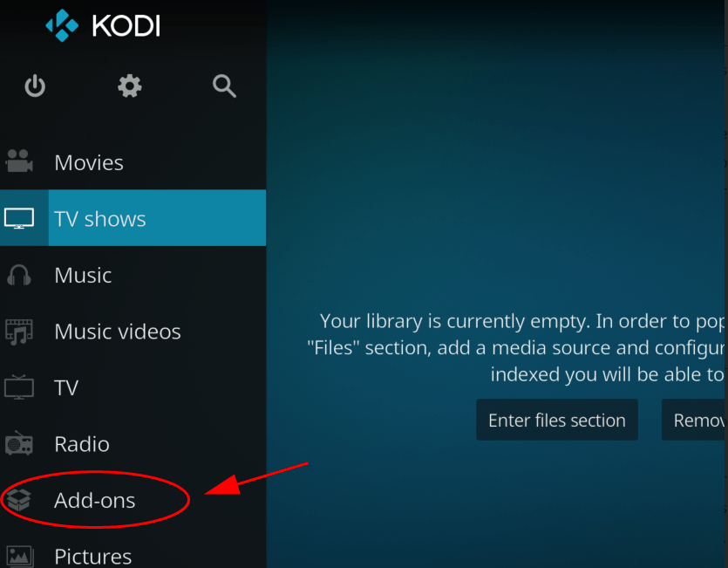Open settings via the gear icon
The height and width of the screenshot is (568, 728).
[x=130, y=86]
